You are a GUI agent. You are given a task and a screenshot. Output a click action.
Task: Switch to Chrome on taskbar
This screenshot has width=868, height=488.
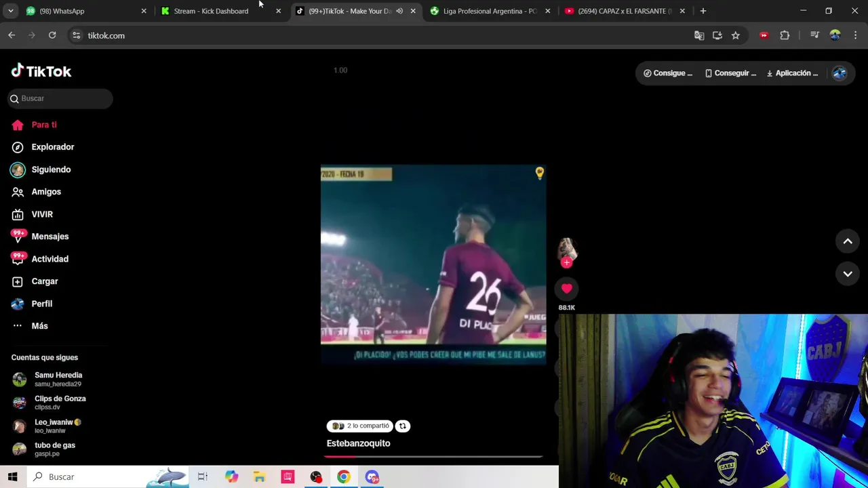(x=344, y=477)
